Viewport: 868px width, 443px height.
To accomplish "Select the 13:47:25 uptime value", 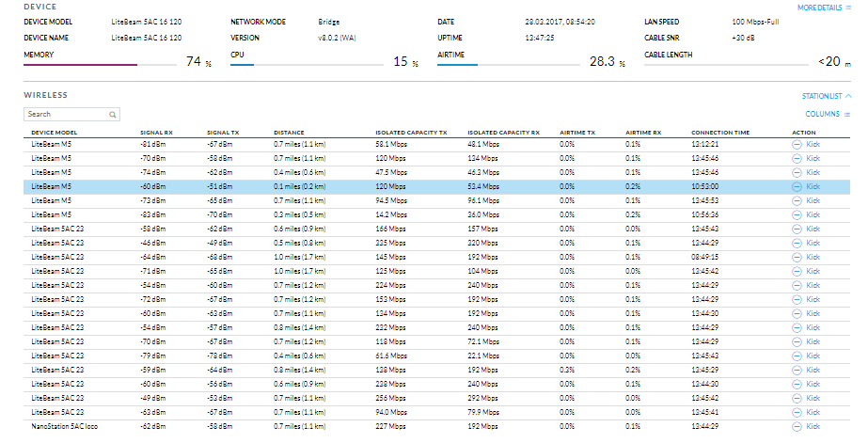I will click(x=540, y=39).
